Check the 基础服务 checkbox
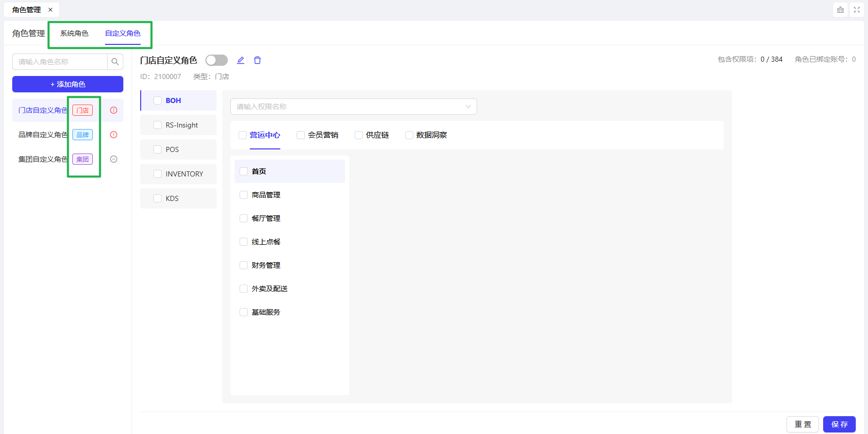The height and width of the screenshot is (434, 868). pyautogui.click(x=244, y=312)
